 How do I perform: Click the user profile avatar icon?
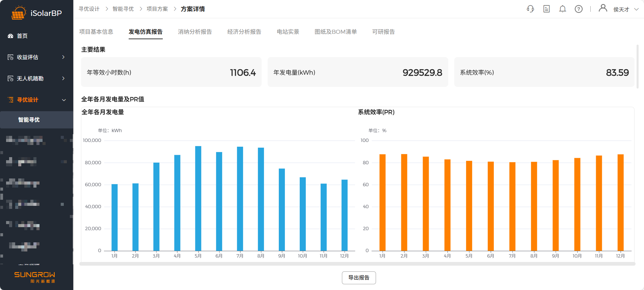(602, 8)
